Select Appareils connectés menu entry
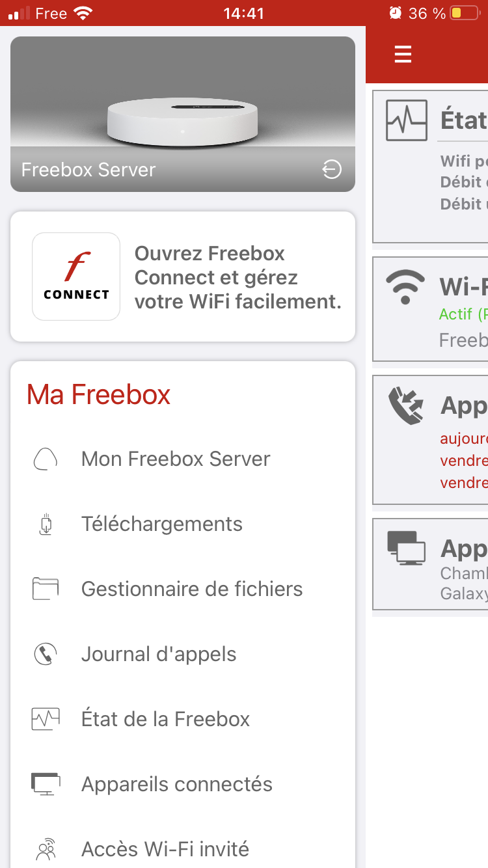The width and height of the screenshot is (488, 868). (x=177, y=784)
